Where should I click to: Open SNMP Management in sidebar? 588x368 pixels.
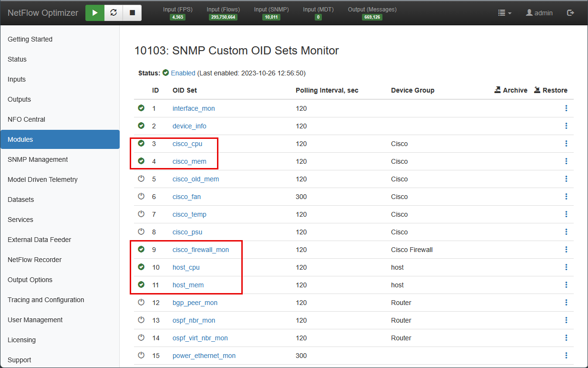click(38, 159)
